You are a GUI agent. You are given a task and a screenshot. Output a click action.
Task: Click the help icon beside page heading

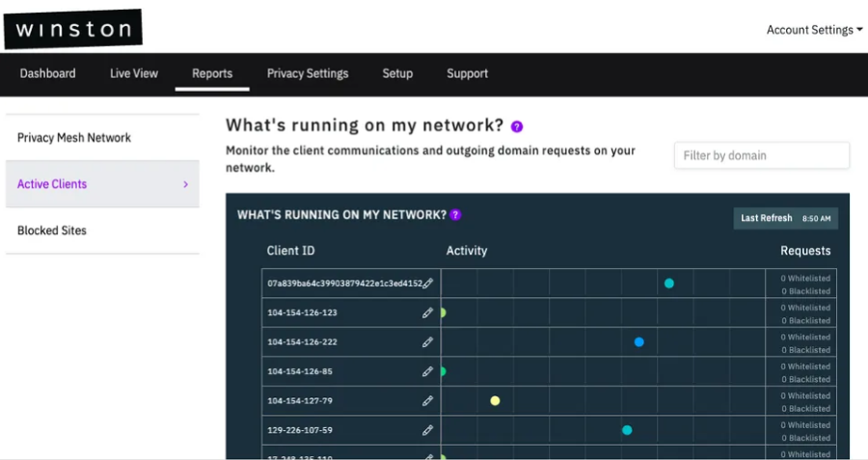517,126
